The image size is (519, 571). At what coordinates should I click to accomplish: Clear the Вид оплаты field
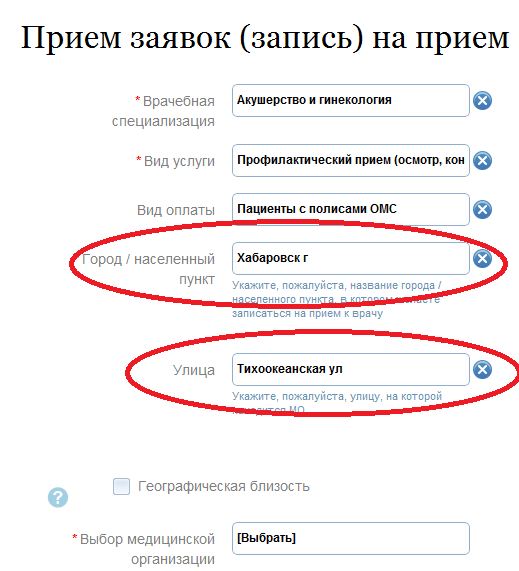pos(482,209)
